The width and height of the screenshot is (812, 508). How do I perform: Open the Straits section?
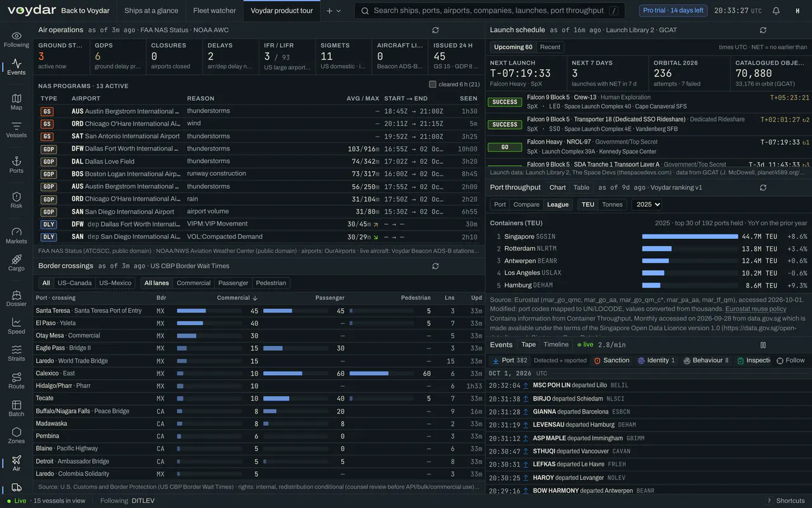(x=16, y=353)
